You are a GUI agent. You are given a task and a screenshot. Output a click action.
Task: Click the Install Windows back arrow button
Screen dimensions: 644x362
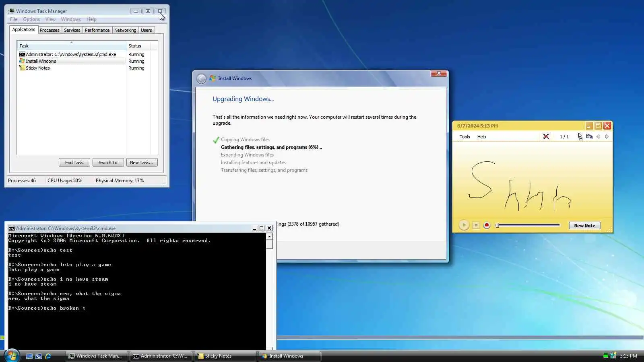[201, 79]
